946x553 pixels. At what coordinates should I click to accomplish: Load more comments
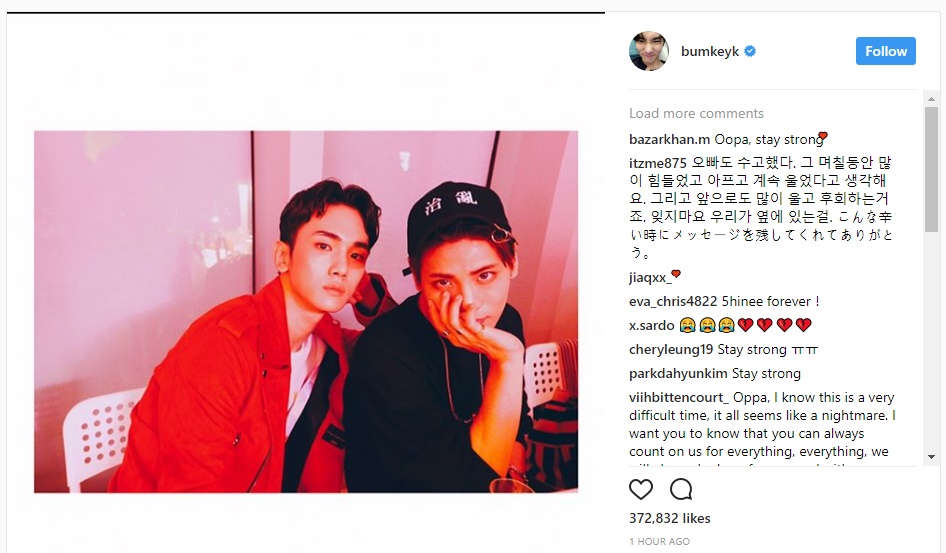[x=696, y=113]
